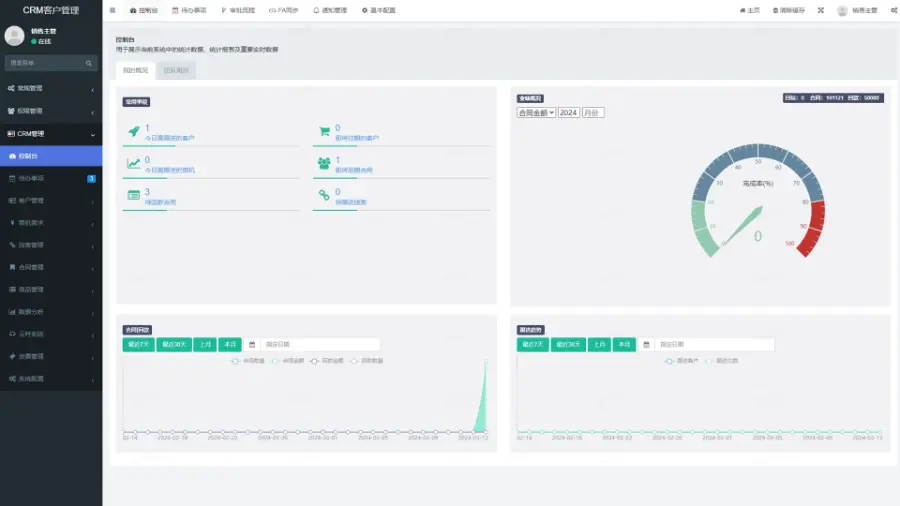Switch to the 团队概况 tab

tap(176, 71)
